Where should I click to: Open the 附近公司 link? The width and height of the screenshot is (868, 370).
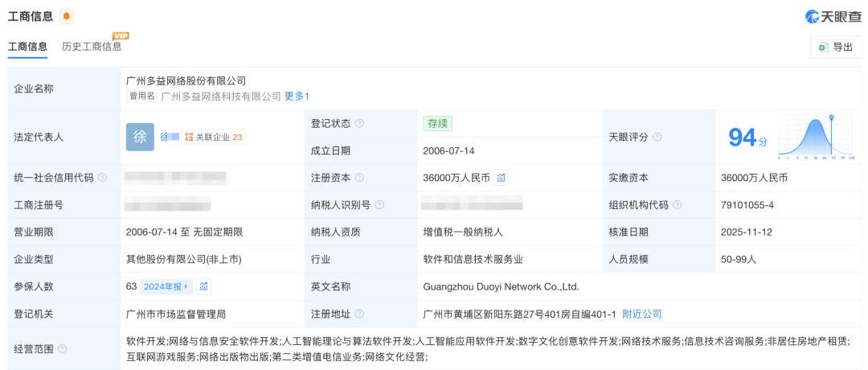[x=641, y=314]
